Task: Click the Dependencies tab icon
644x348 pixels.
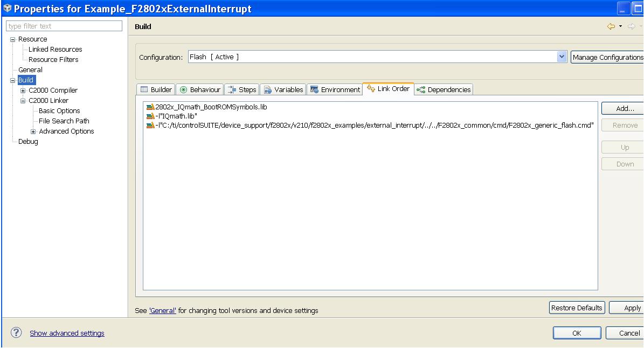Action: (x=421, y=89)
